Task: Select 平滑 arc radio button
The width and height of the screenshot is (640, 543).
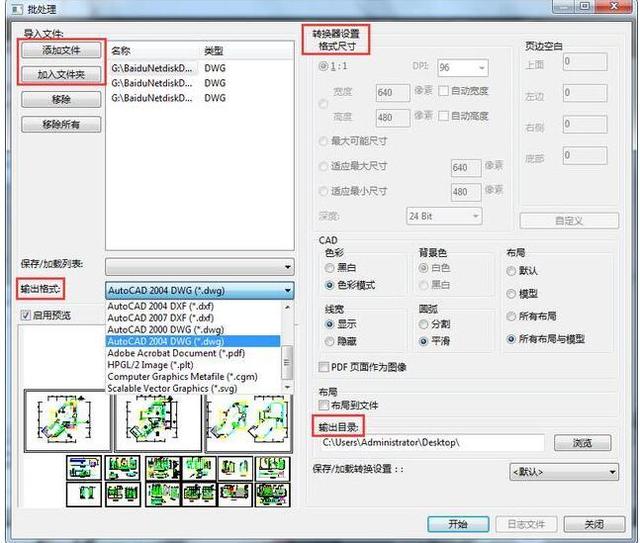Action: click(424, 341)
